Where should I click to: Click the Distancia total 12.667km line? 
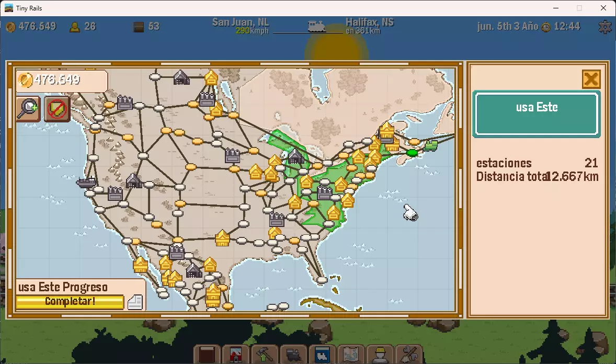[x=537, y=177]
